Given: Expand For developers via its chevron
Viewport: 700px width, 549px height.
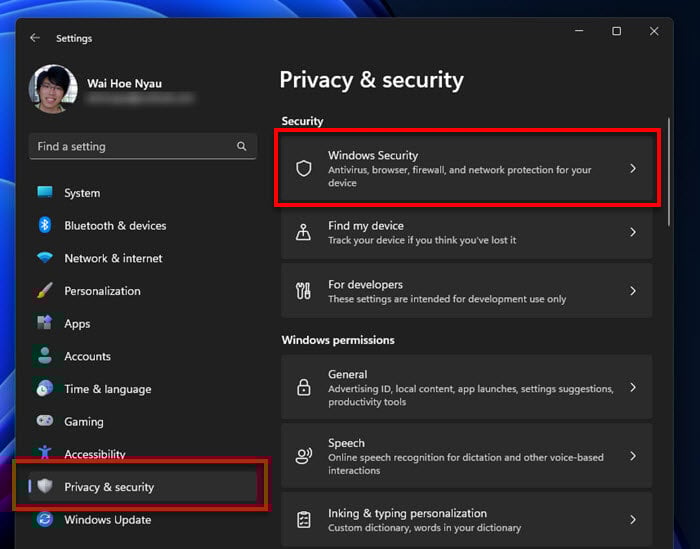Looking at the screenshot, I should (x=633, y=291).
